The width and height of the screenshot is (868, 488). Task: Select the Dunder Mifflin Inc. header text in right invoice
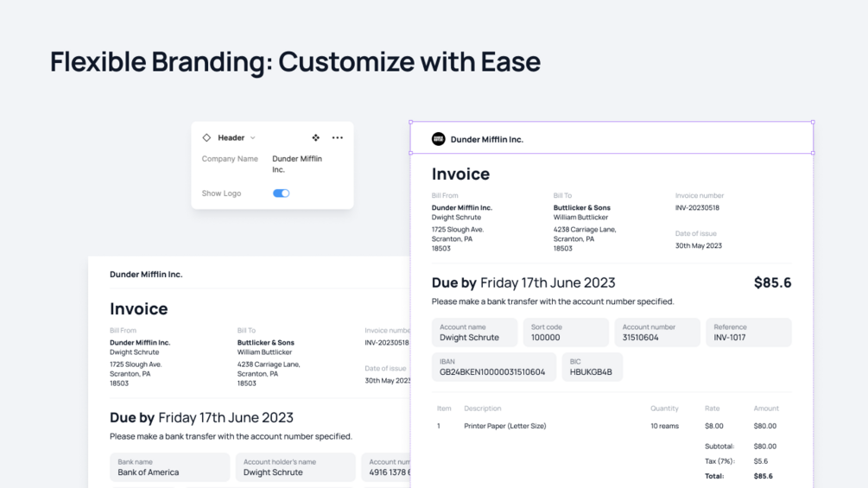[x=486, y=139]
